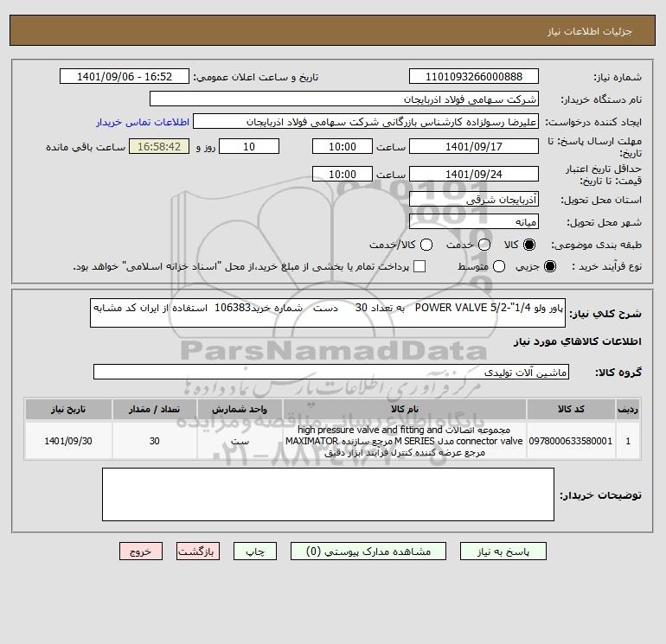Open مشاهده مدارک پیوستی (0) button

(368, 552)
